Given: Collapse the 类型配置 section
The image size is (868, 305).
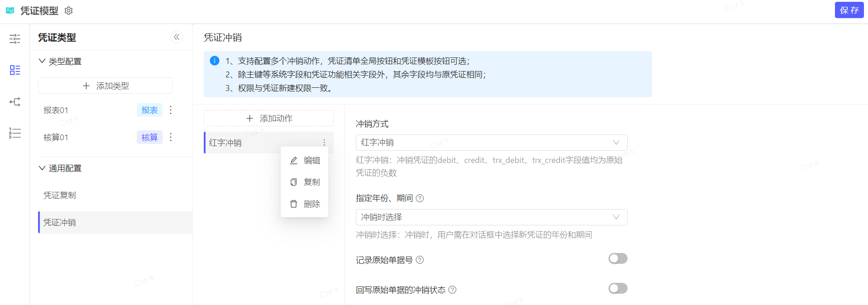Looking at the screenshot, I should [x=42, y=61].
